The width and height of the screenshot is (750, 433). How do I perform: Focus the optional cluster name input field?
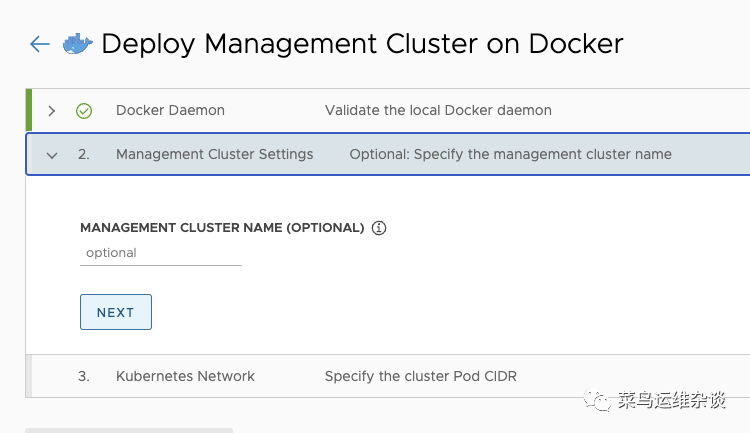point(161,254)
